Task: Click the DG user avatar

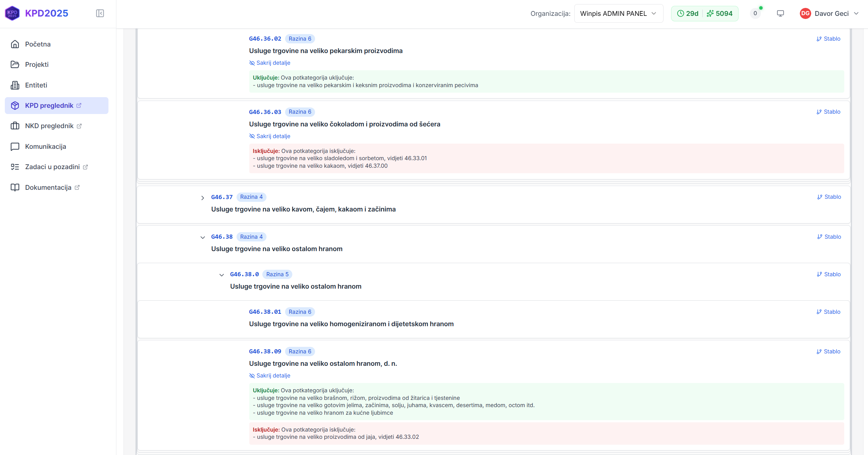Action: tap(805, 13)
